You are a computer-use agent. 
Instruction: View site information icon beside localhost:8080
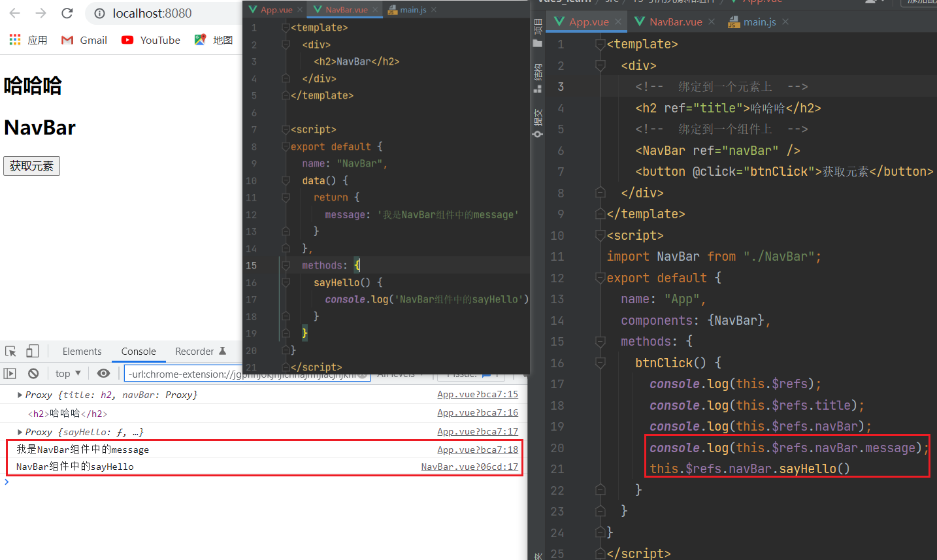point(99,13)
